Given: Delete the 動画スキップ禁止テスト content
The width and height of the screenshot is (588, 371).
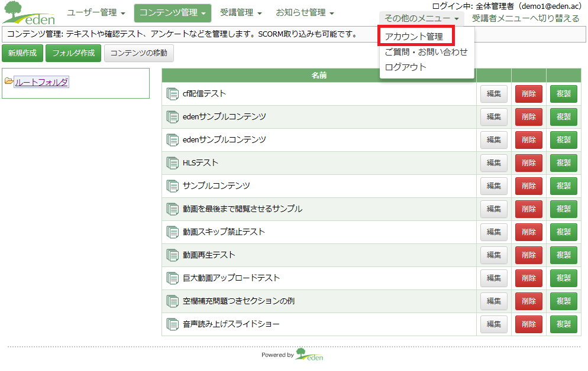Looking at the screenshot, I should [x=529, y=232].
